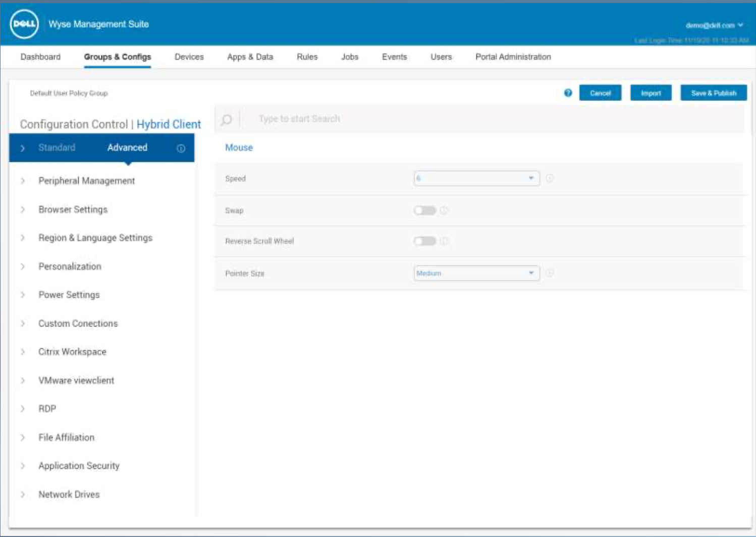Switch to Apps & Data tab

(x=250, y=57)
